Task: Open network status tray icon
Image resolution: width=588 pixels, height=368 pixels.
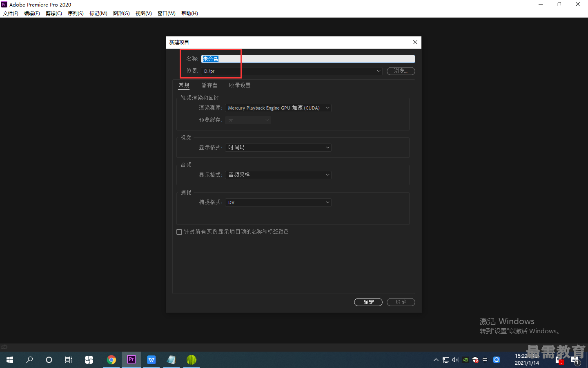Action: 446,360
